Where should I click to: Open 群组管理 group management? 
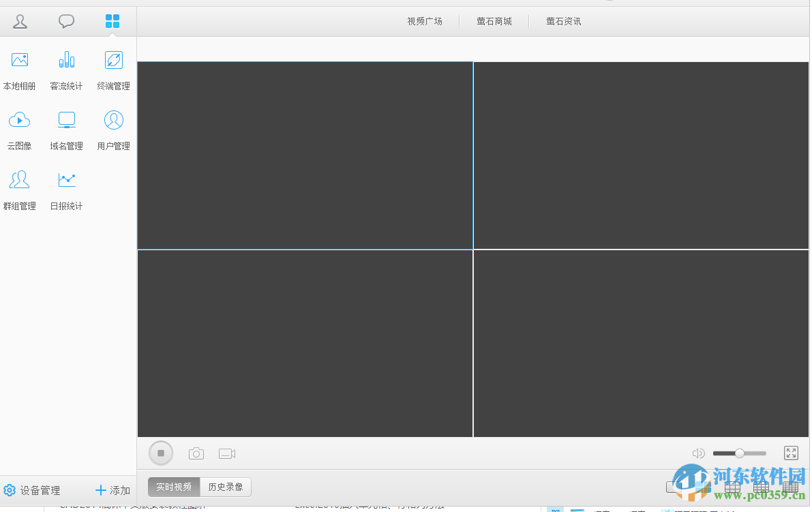point(20,191)
